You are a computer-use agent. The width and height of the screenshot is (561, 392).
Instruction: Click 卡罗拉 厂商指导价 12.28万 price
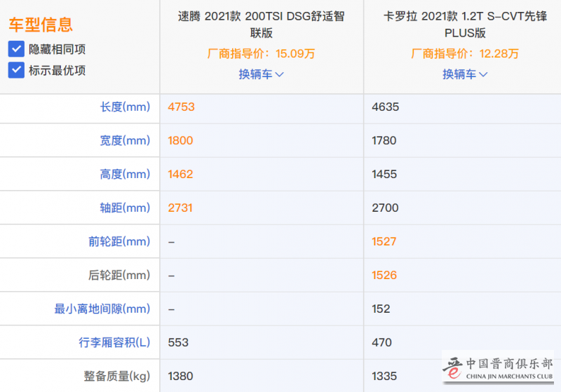click(x=465, y=53)
